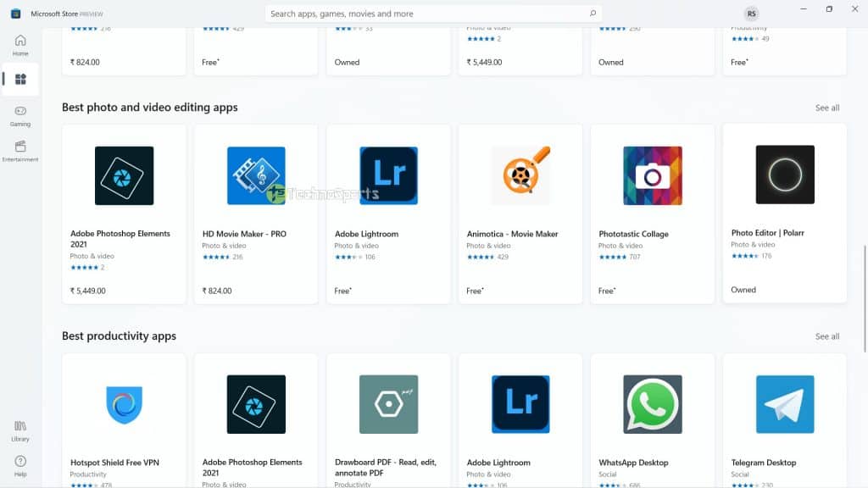Click the Best photo and video editing apps heading

pyautogui.click(x=149, y=108)
